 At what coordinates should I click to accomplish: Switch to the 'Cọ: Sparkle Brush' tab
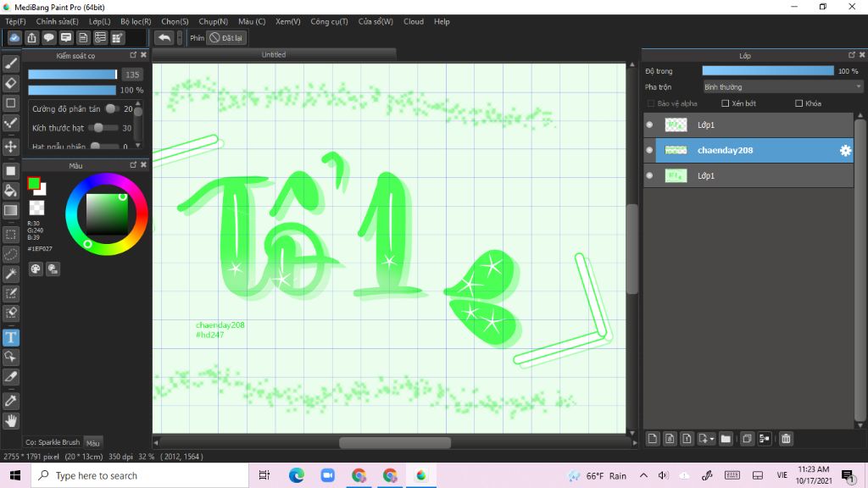(x=53, y=442)
